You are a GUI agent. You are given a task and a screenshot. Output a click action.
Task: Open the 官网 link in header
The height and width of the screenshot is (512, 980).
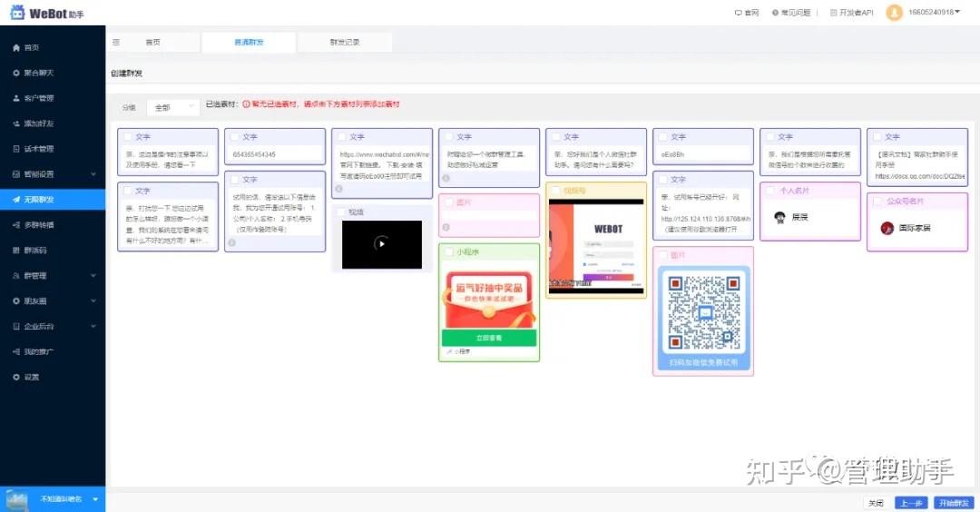pyautogui.click(x=747, y=13)
